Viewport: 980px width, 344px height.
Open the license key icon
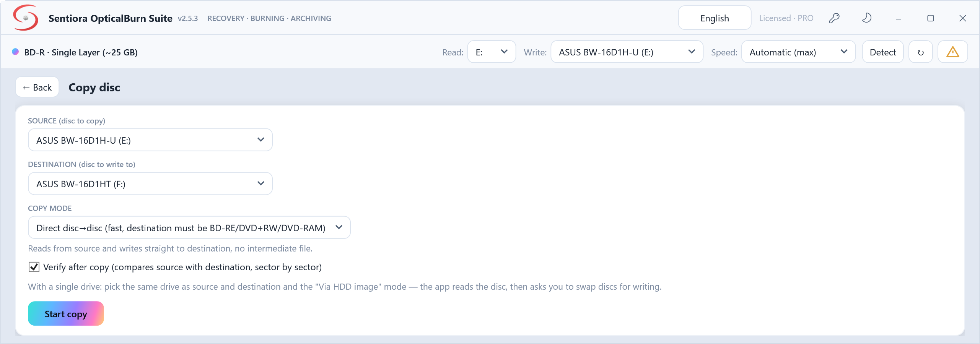(834, 18)
